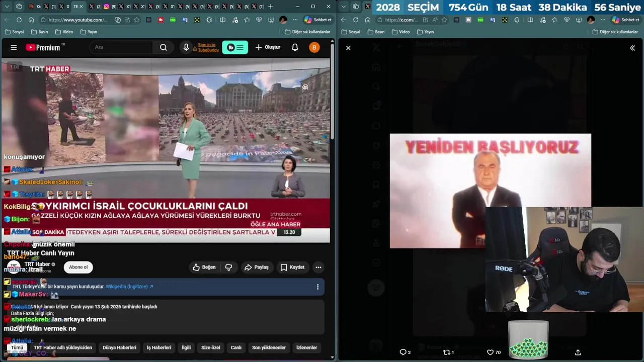Open more actions menu next to Kaydet
644x362 pixels.
[318, 267]
